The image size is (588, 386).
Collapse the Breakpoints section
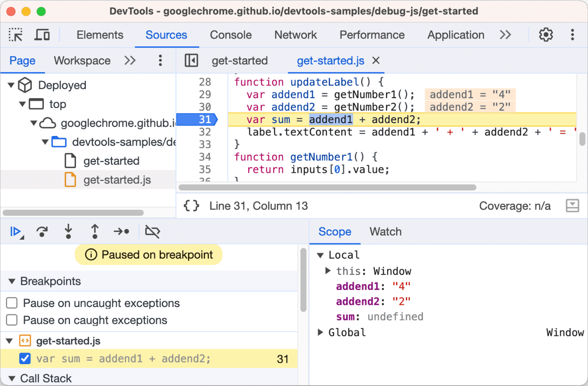[x=12, y=281]
